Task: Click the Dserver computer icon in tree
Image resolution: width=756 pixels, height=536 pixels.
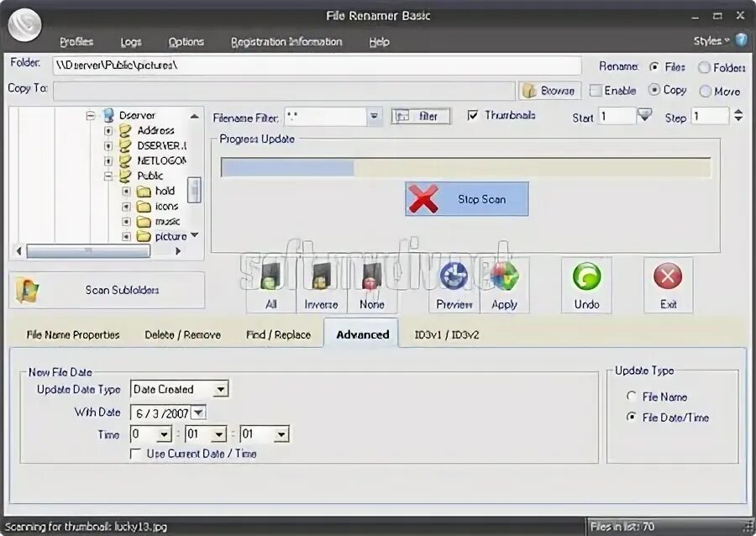Action: point(109,115)
